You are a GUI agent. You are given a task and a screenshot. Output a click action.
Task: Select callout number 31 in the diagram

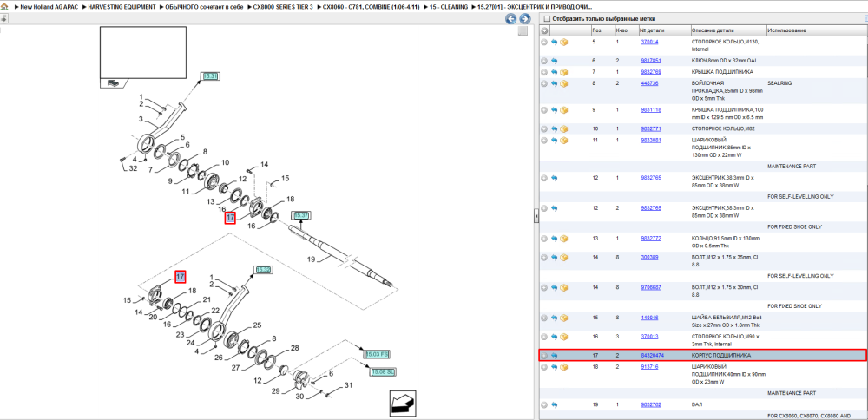tap(348, 385)
